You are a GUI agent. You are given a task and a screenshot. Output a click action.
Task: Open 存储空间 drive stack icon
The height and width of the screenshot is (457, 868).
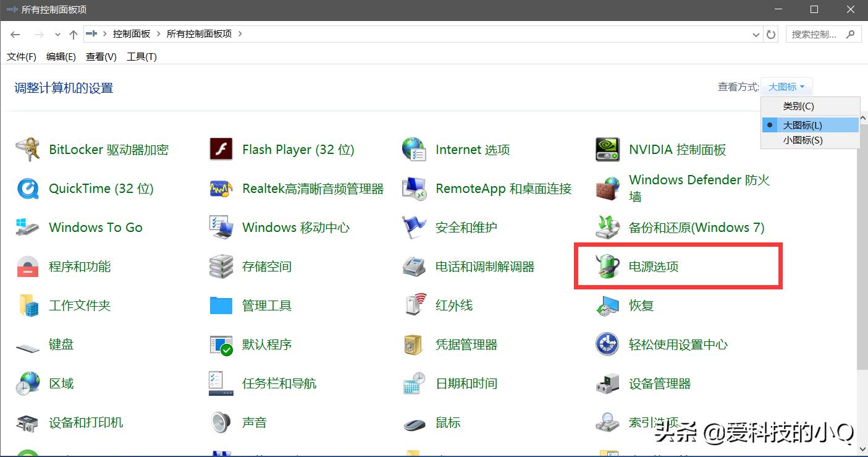click(x=221, y=267)
